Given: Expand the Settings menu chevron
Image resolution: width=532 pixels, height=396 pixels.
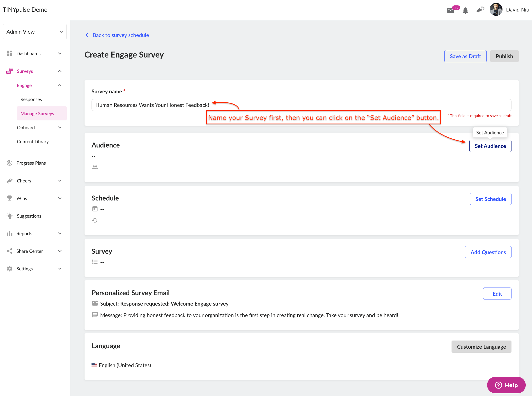Looking at the screenshot, I should pos(60,269).
